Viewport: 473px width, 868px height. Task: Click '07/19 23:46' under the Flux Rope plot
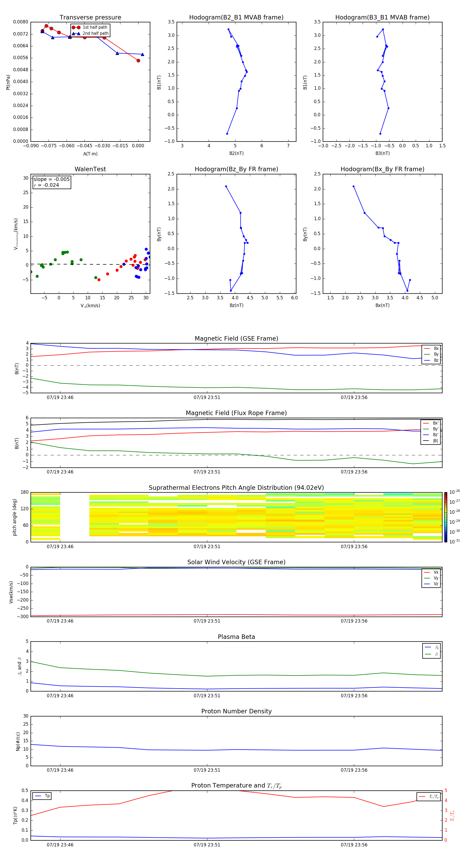[x=60, y=472]
